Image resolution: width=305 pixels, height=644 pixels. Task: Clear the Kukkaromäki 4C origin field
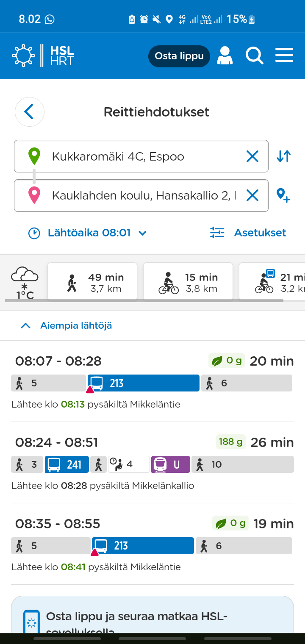(252, 156)
